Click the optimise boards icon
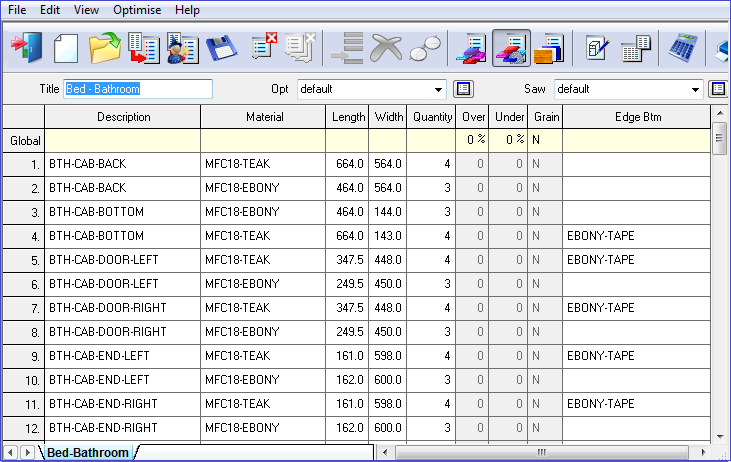 point(471,48)
